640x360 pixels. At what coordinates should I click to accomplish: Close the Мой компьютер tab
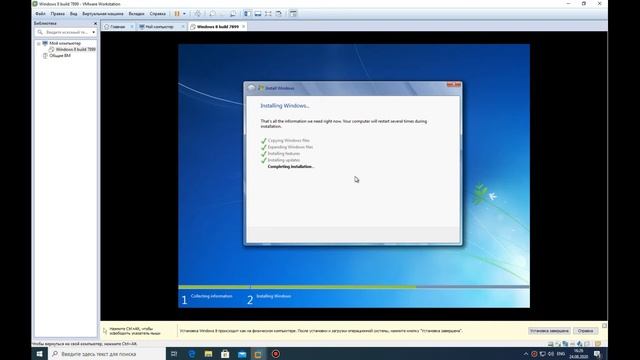coord(183,27)
